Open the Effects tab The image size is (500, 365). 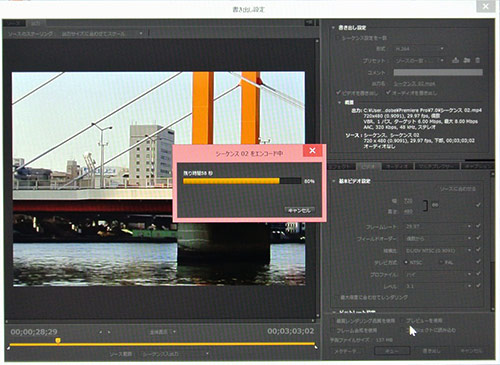tap(341, 166)
